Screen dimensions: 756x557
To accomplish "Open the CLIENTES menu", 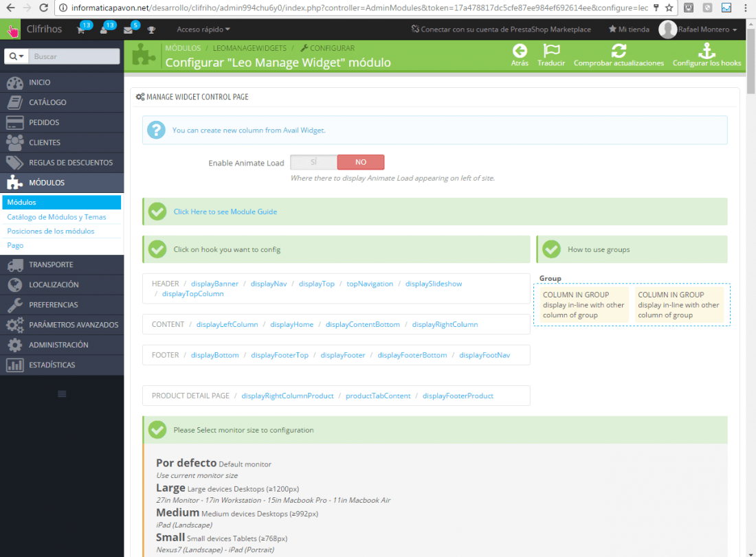I will tap(62, 143).
